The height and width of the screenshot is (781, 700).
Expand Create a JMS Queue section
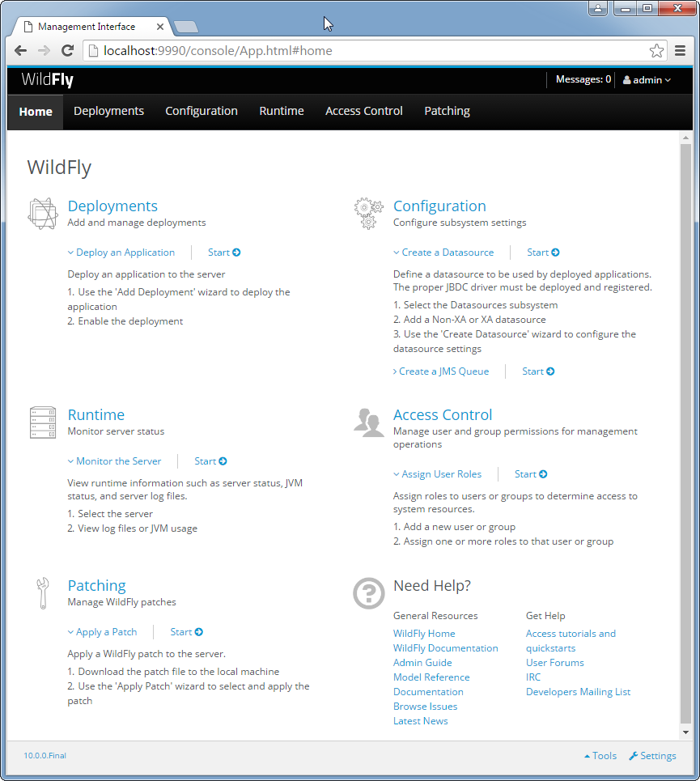tap(441, 371)
